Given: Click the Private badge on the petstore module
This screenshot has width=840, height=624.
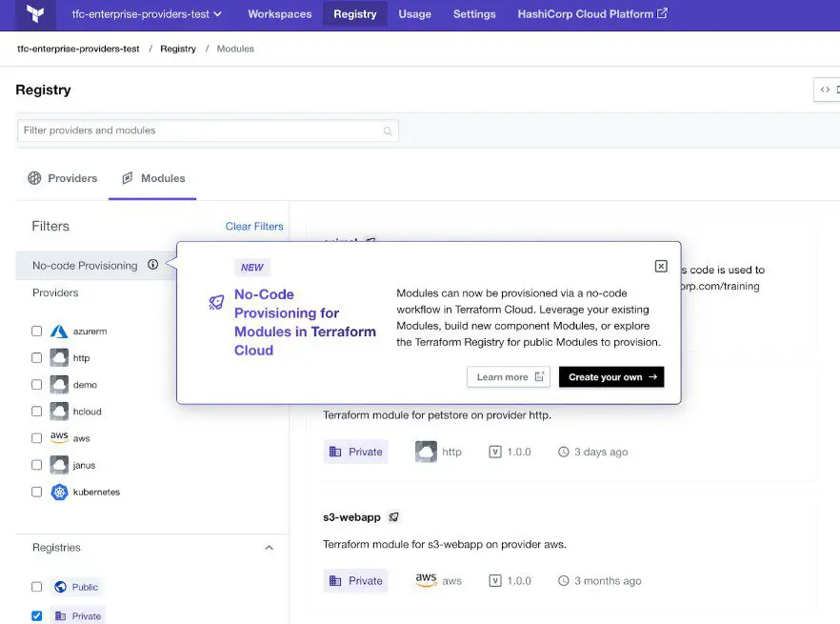Looking at the screenshot, I should 356,452.
